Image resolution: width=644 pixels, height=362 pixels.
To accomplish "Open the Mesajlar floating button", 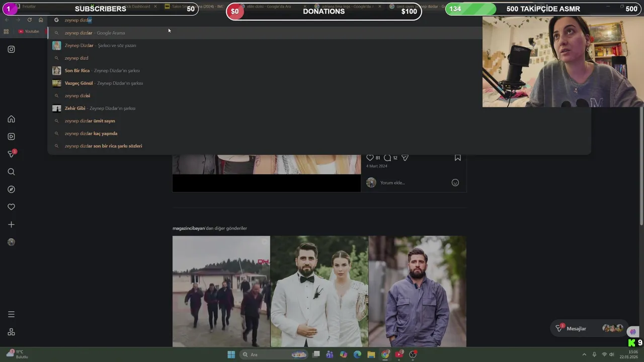I will [589, 328].
